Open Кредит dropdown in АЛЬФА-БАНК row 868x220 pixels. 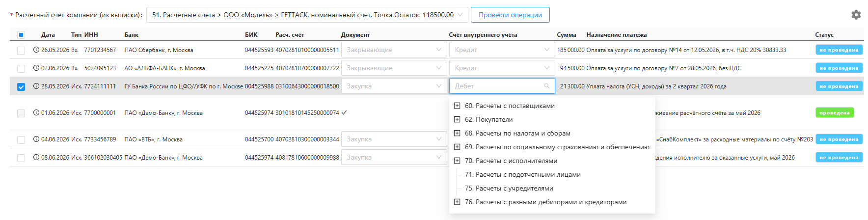(x=502, y=68)
